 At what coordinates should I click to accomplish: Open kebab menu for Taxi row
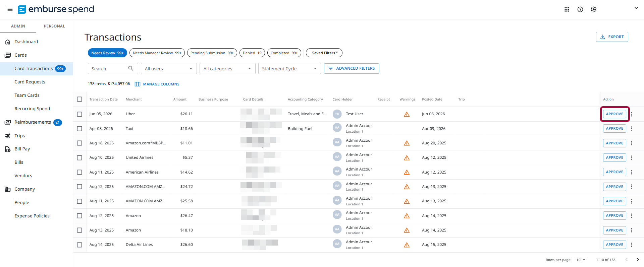coord(632,129)
